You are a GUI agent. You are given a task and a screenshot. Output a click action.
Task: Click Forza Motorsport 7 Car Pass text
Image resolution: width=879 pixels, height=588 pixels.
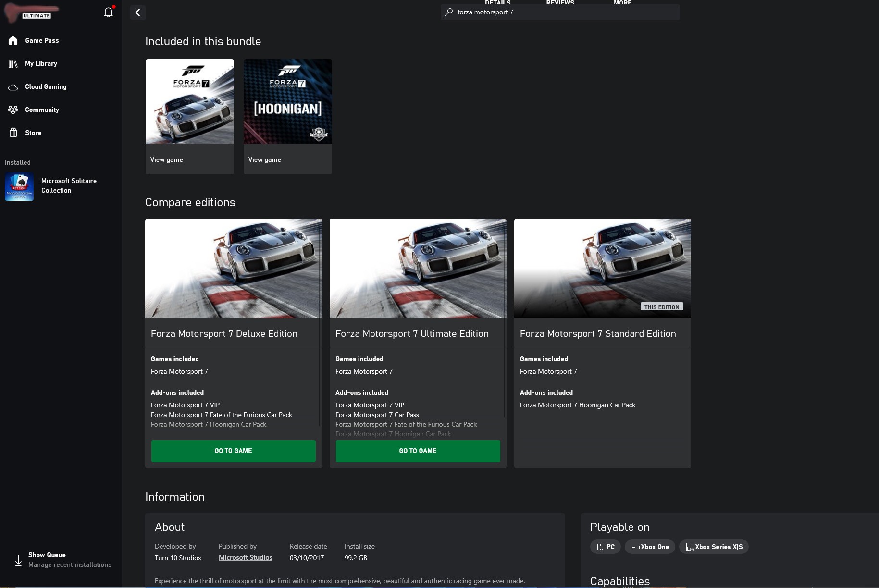coord(377,415)
